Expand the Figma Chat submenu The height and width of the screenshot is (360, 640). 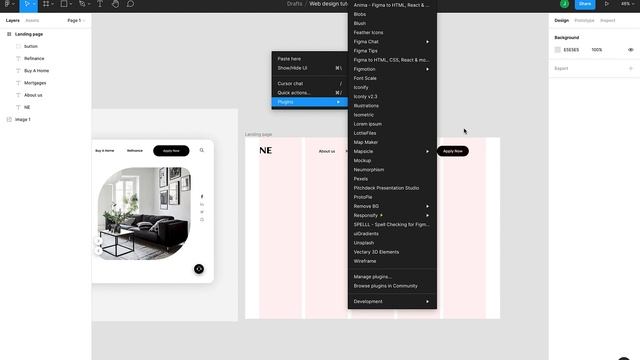click(427, 42)
